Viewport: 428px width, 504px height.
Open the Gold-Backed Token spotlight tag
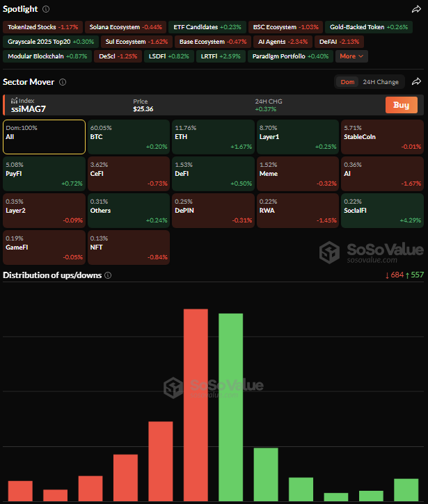[x=369, y=27]
